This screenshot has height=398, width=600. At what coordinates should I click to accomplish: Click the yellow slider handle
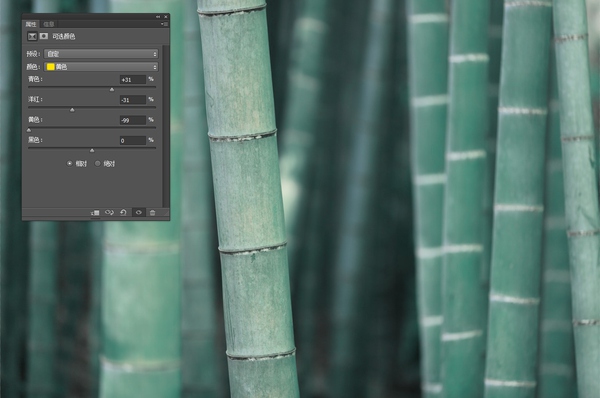point(29,130)
